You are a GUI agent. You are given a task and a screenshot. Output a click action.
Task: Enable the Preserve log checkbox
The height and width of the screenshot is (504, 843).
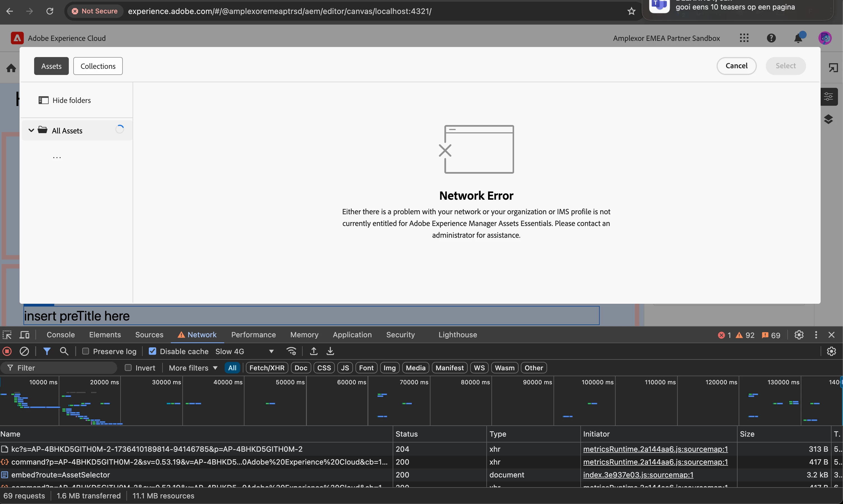[x=86, y=351]
